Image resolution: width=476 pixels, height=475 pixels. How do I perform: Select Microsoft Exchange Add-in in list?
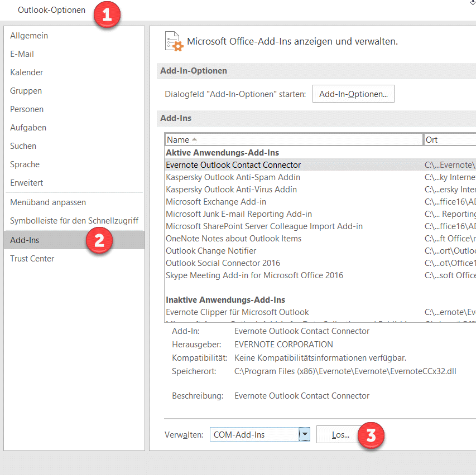click(216, 202)
